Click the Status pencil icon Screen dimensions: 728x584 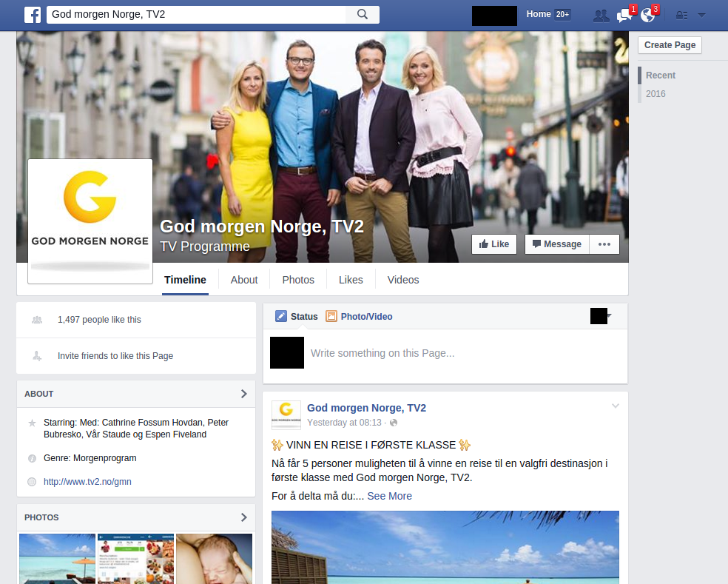281,316
